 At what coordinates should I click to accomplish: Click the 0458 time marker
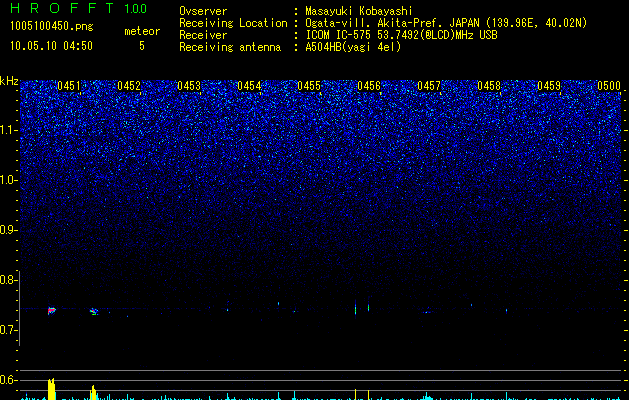489,86
